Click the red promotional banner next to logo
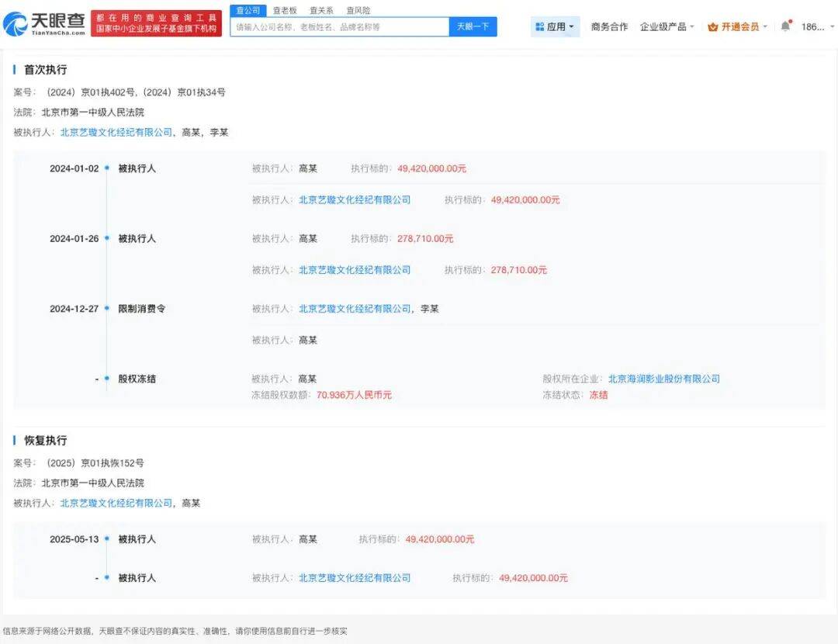Viewport: 838px width, 644px height. [156, 23]
